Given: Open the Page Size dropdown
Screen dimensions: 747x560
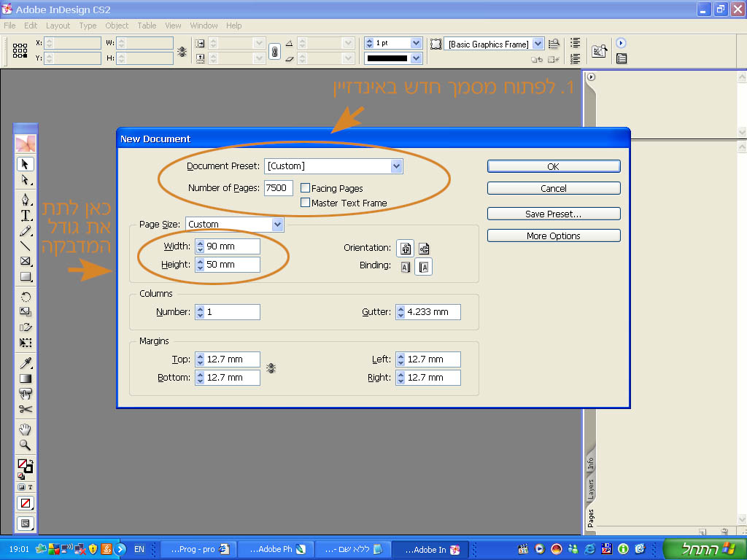Looking at the screenshot, I should click(277, 225).
